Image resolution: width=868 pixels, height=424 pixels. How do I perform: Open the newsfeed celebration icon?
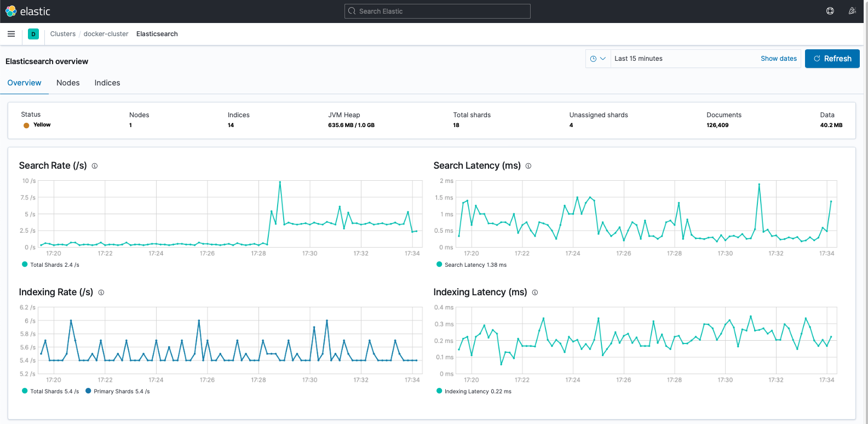pos(852,11)
